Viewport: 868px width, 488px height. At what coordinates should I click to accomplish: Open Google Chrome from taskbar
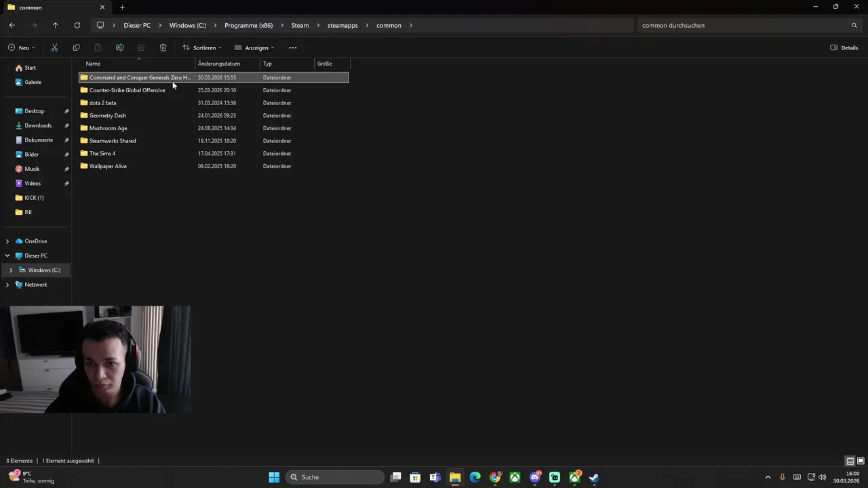point(495,477)
